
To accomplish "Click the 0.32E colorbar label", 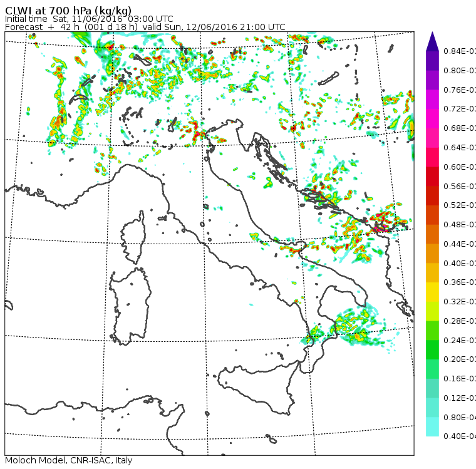I will pyautogui.click(x=460, y=301).
